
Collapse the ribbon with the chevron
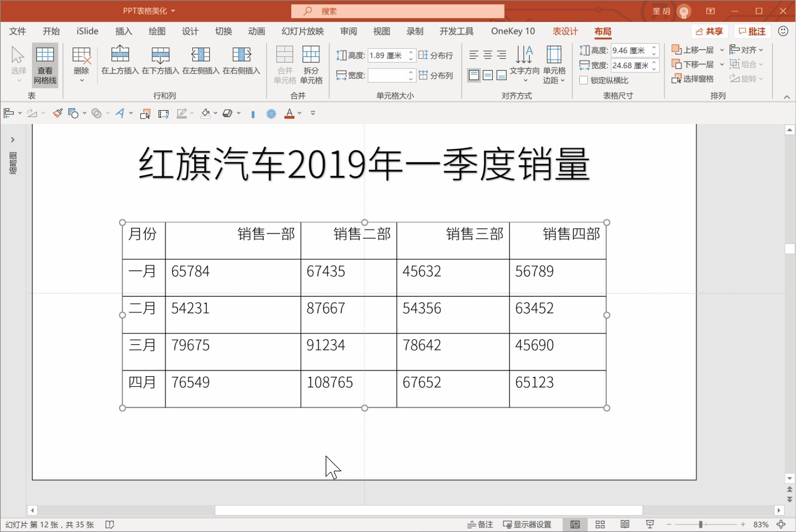787,96
